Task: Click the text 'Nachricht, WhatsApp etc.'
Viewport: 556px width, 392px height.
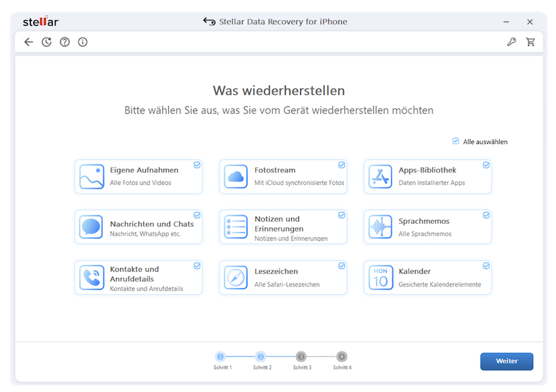Action: pyautogui.click(x=145, y=234)
